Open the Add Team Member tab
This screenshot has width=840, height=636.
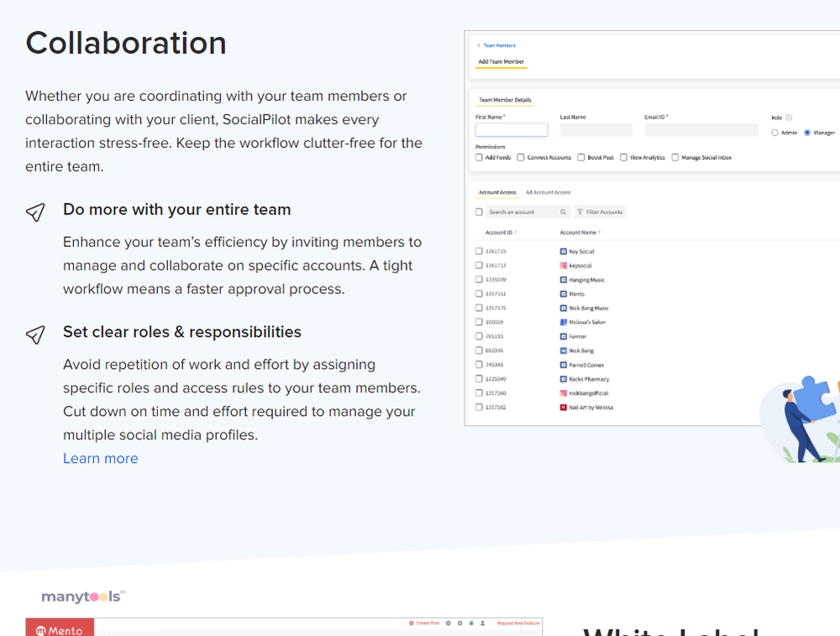click(501, 61)
